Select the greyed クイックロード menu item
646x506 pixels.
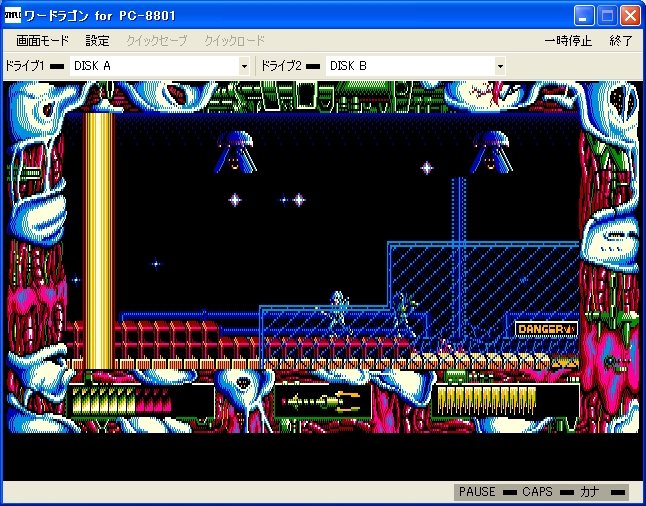point(234,41)
